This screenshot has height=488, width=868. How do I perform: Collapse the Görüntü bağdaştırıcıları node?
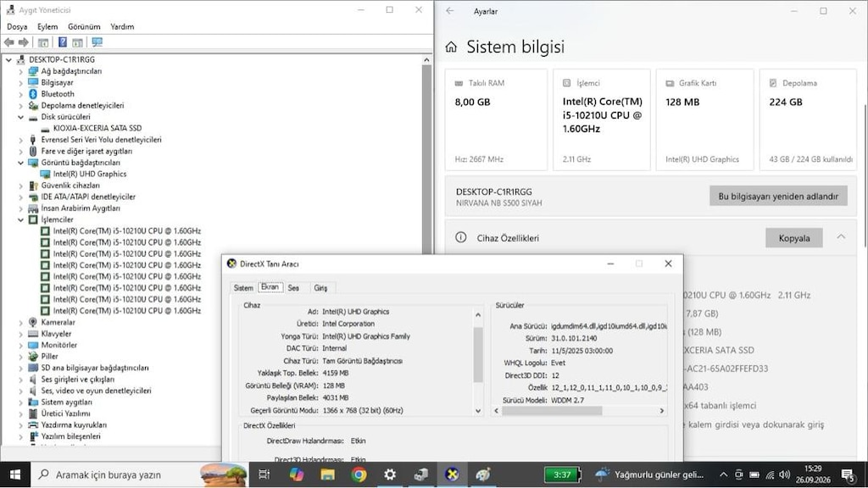pos(20,163)
